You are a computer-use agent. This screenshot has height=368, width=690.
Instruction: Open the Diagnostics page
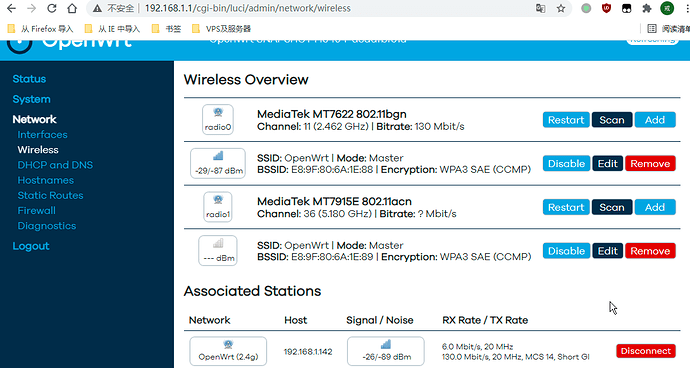click(x=47, y=226)
